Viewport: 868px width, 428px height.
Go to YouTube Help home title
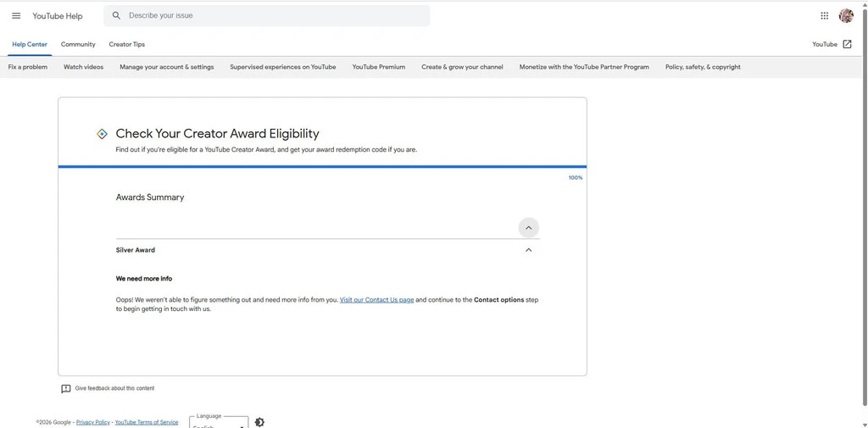(x=58, y=15)
